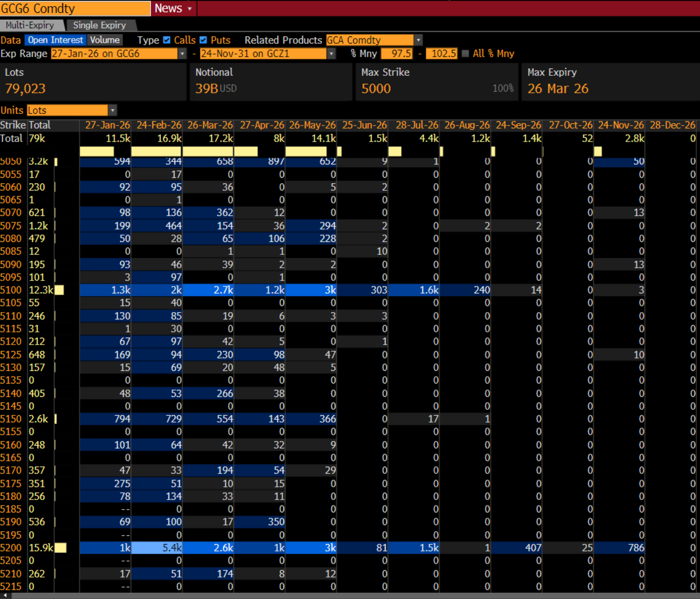Viewport: 700px width, 599px height.
Task: Expand the Units Lots dropdown
Action: coord(112,110)
